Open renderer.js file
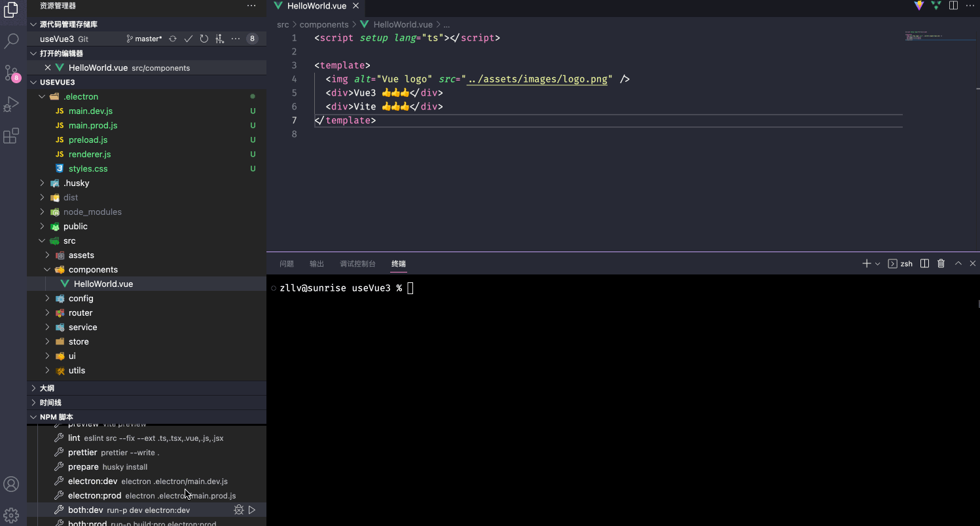Image resolution: width=980 pixels, height=526 pixels. (x=147, y=154)
